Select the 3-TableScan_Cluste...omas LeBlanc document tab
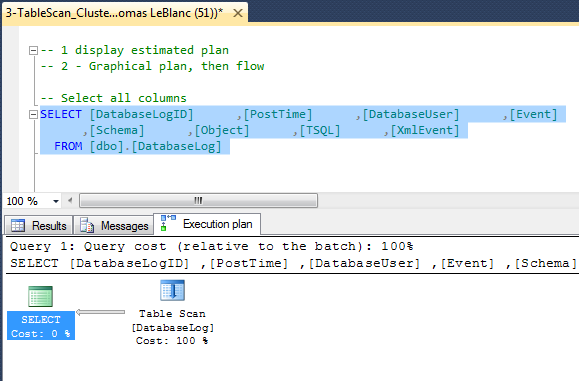 pos(125,14)
